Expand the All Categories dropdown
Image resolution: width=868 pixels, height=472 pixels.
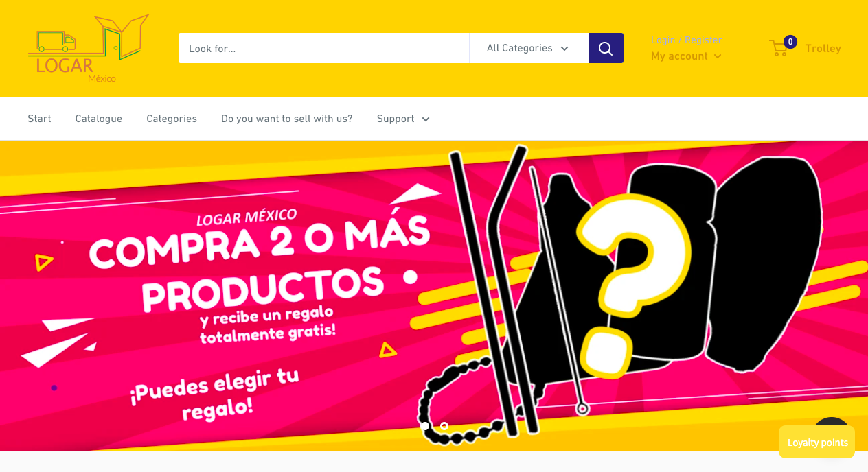(x=529, y=48)
